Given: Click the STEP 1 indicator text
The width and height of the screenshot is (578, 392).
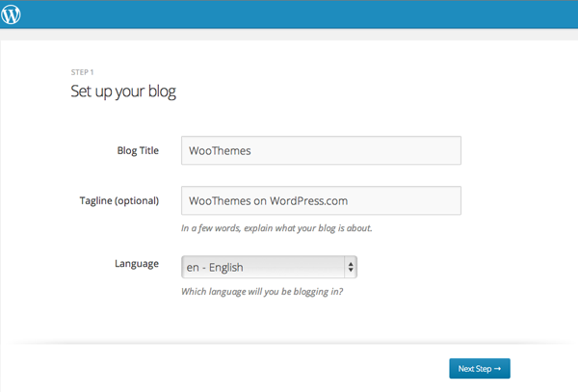Looking at the screenshot, I should click(82, 72).
